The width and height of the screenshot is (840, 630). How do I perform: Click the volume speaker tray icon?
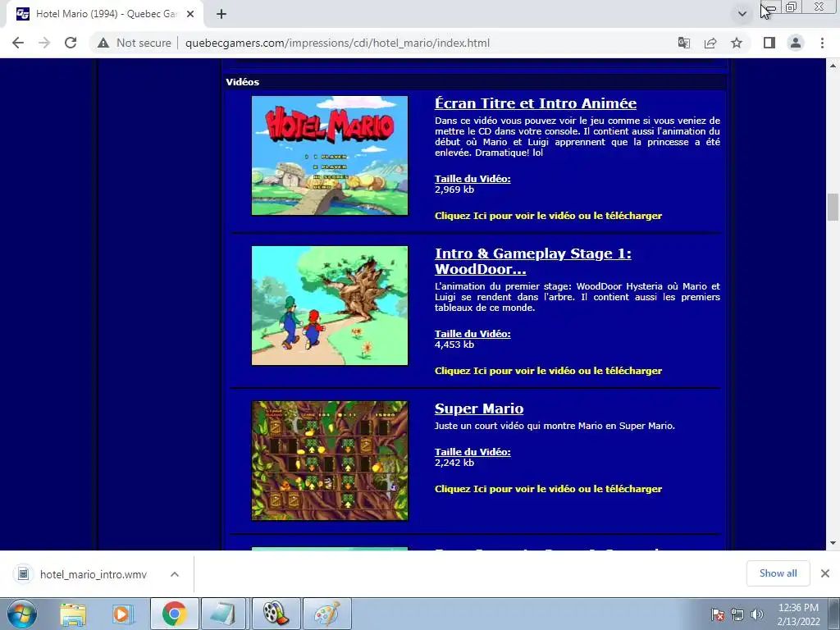(x=757, y=614)
